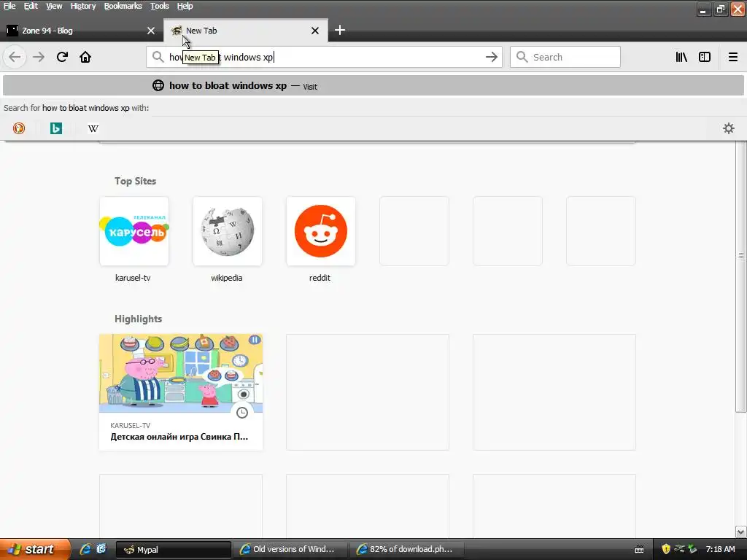Viewport: 747px width, 560px height.
Task: Open search settings gear icon
Action: 729,128
